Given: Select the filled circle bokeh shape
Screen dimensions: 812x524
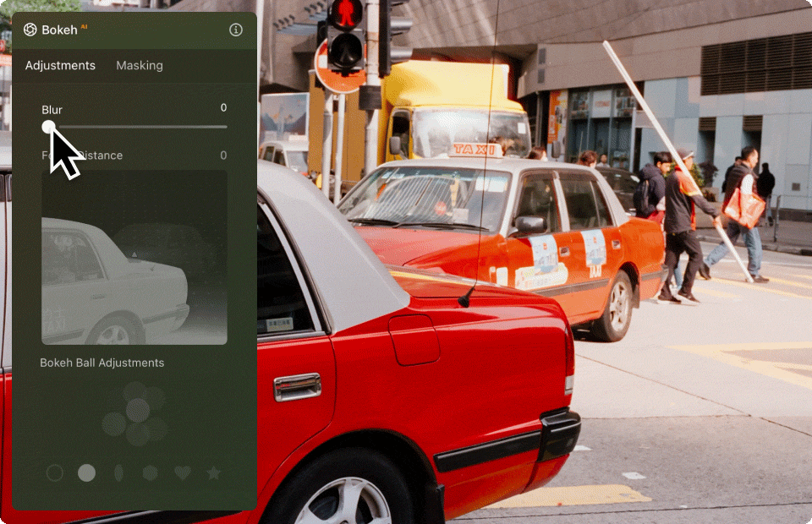Looking at the screenshot, I should [86, 472].
